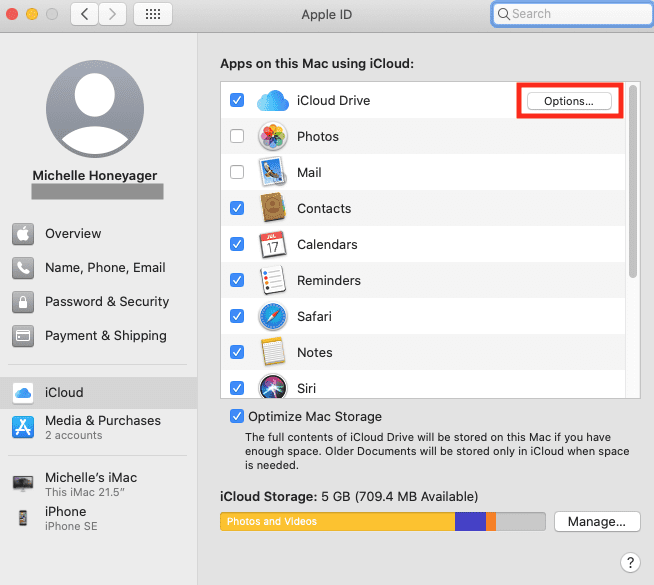The height and width of the screenshot is (585, 654).
Task: Click the lock icon for Password & Security
Action: (x=23, y=302)
